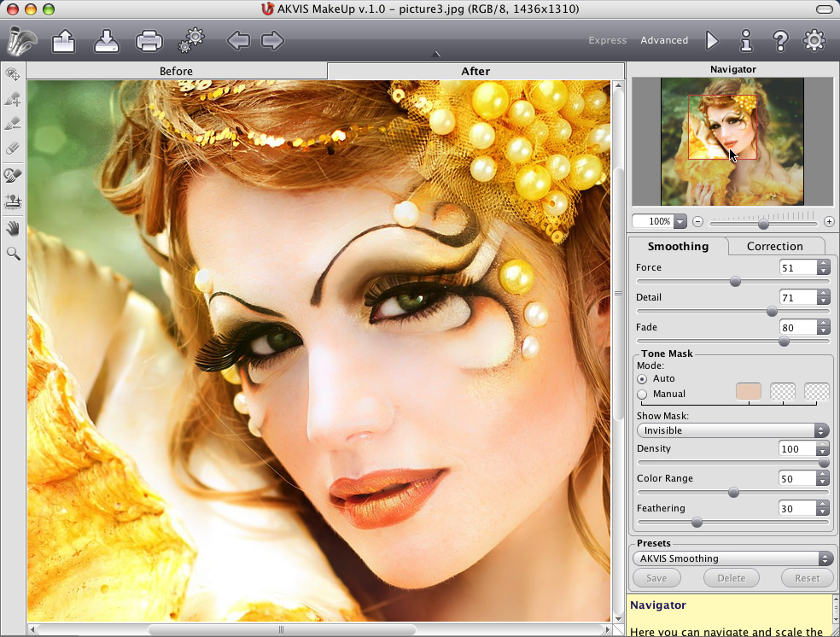Screen dimensions: 840x637
Task: Open preferences gear icon at top right
Action: point(814,40)
